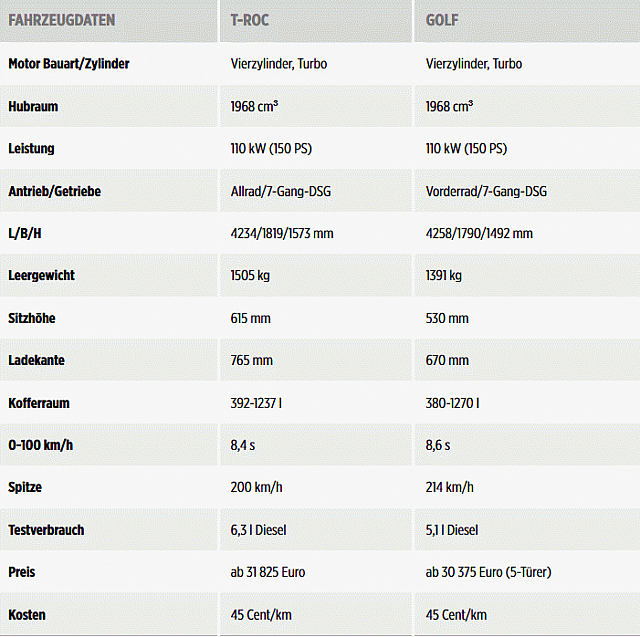Click the L/B/H row label

coord(25,234)
